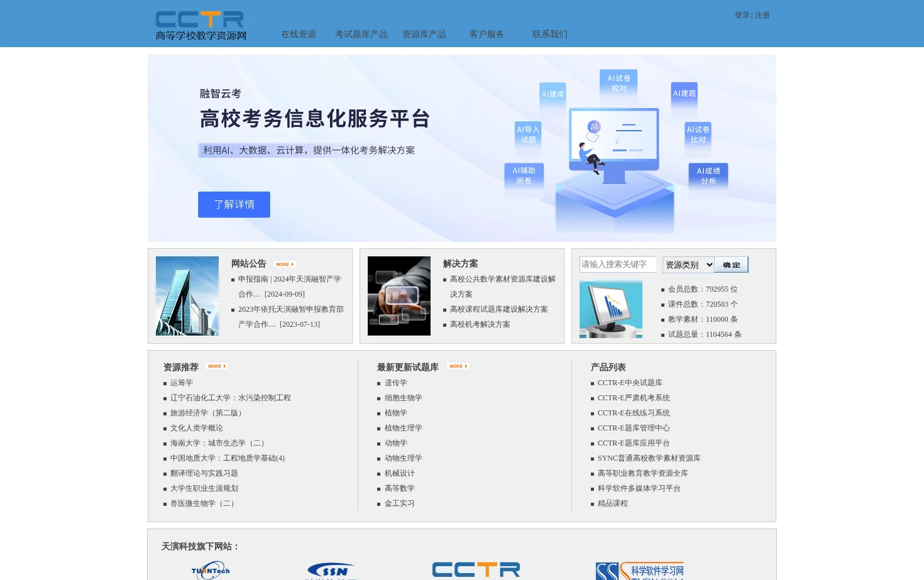Open the 植物生理学 question bank
Viewport: 924px width, 580px height.
click(404, 428)
